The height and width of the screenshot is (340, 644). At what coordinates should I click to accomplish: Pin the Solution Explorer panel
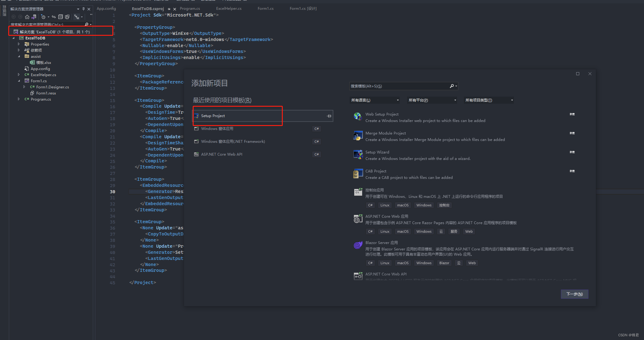83,9
